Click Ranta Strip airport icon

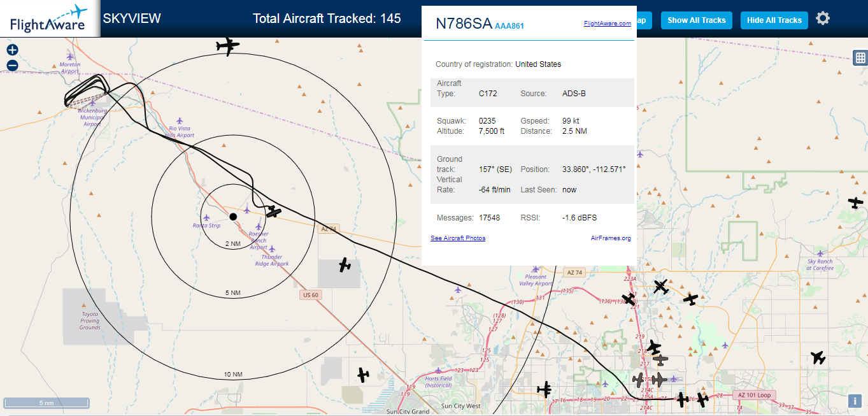pyautogui.click(x=206, y=217)
